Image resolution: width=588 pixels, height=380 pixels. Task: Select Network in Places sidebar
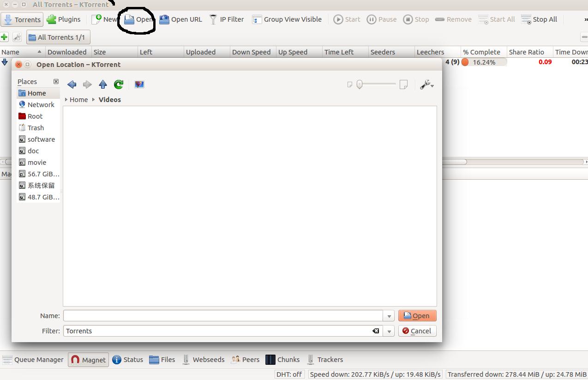(41, 105)
